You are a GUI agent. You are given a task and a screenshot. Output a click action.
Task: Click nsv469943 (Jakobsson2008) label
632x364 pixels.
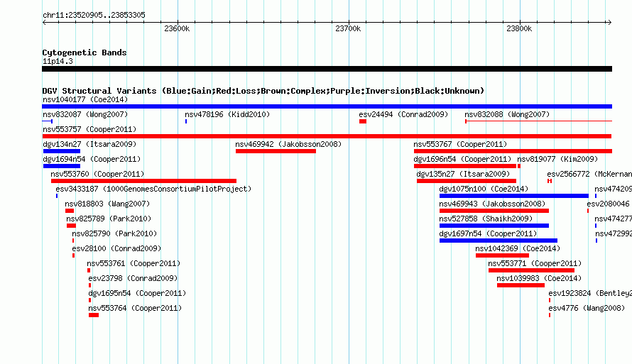coord(492,204)
